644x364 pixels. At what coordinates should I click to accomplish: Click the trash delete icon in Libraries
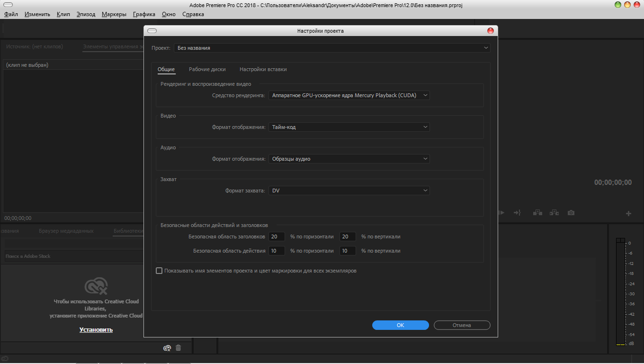pos(179,348)
